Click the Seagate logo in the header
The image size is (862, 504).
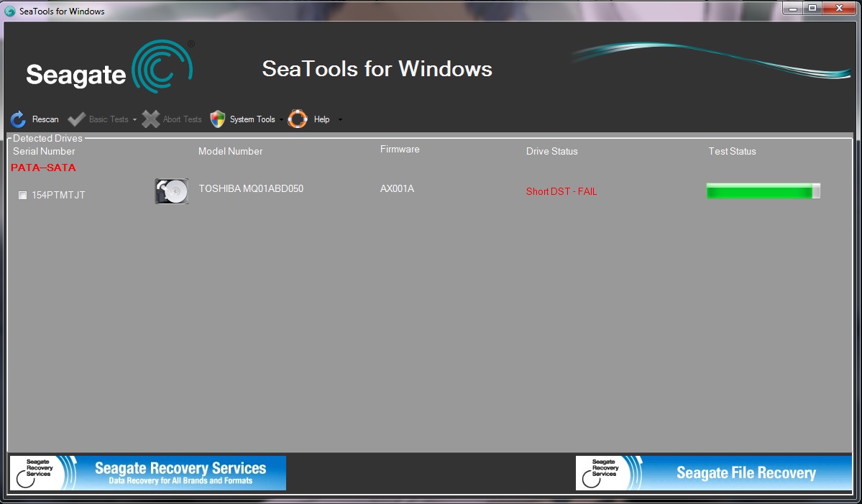(109, 67)
